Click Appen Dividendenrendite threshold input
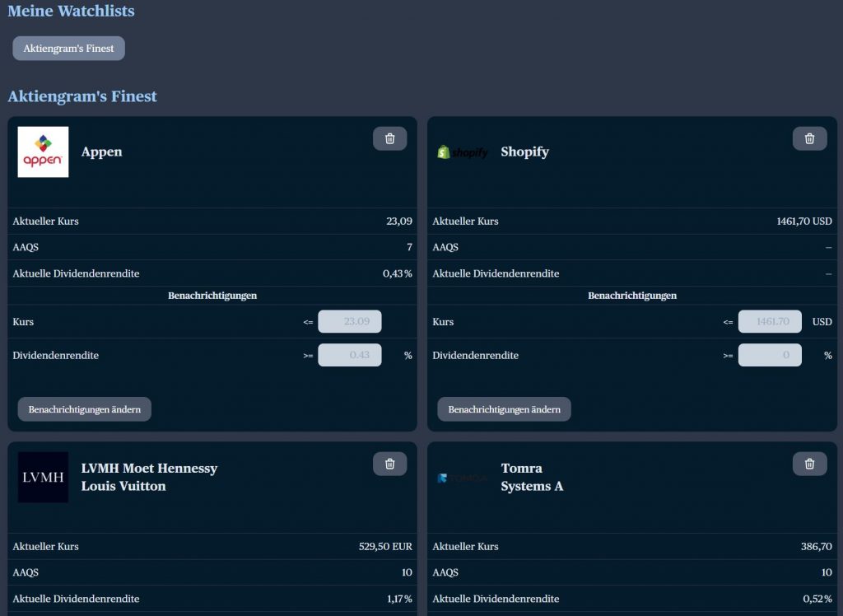This screenshot has width=843, height=616. click(x=349, y=355)
